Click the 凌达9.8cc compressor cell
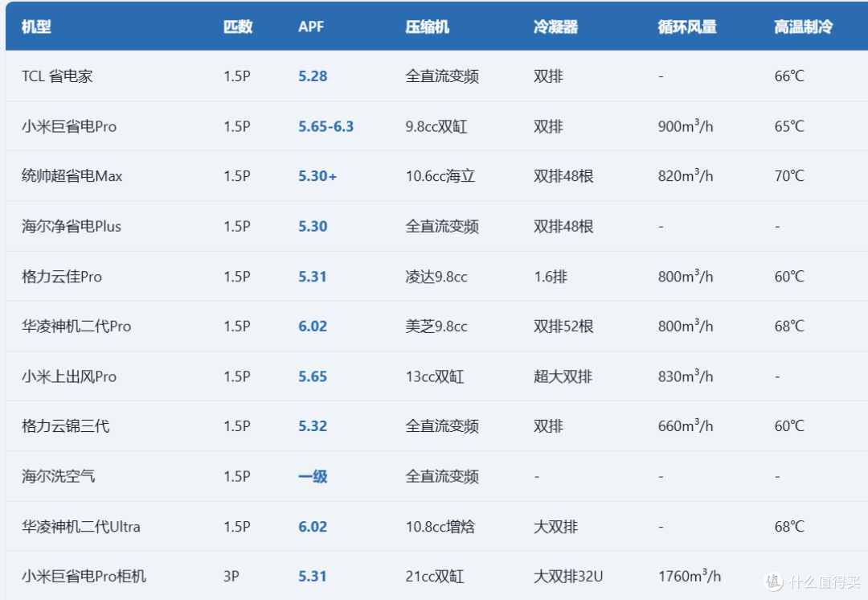Screen dimensions: 868x600 436,277
